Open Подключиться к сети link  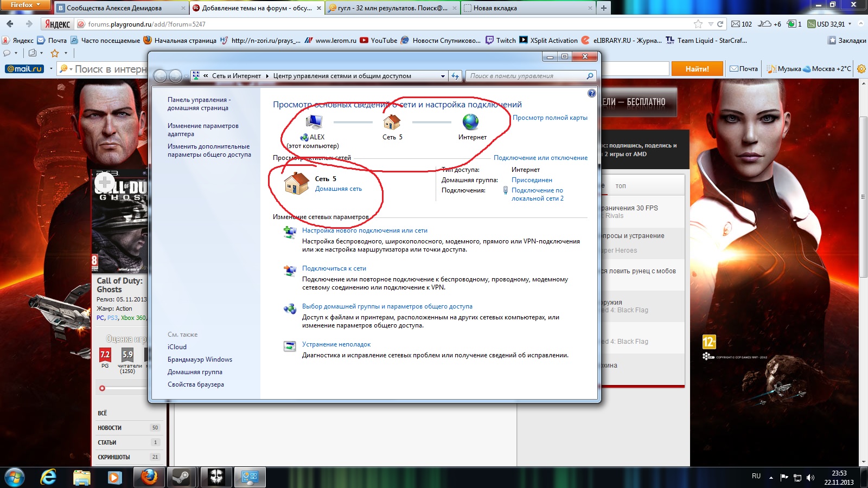[334, 268]
